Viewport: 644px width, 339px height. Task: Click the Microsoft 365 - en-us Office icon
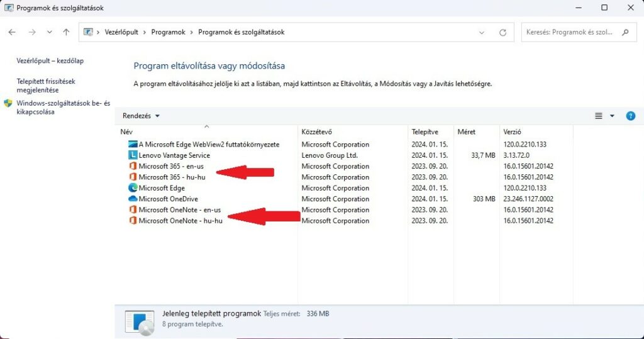[133, 166]
